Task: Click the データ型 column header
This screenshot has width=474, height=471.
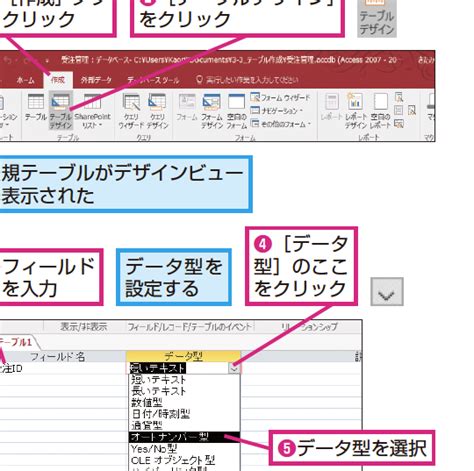Action: coord(183,357)
